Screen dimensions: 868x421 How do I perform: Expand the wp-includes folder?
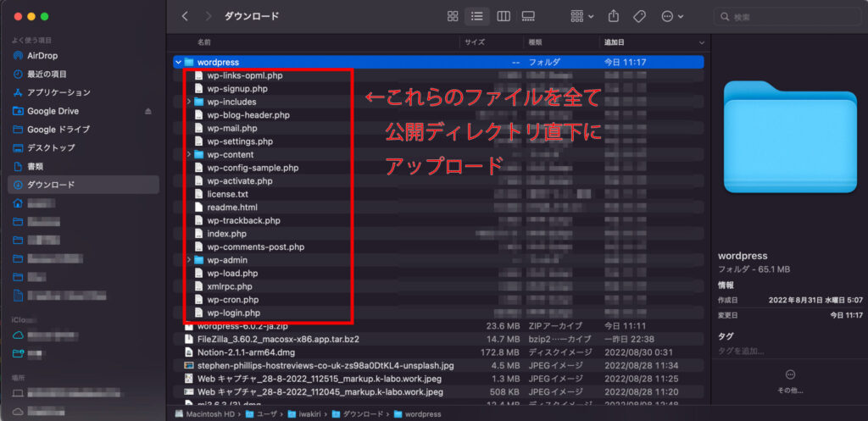click(189, 102)
